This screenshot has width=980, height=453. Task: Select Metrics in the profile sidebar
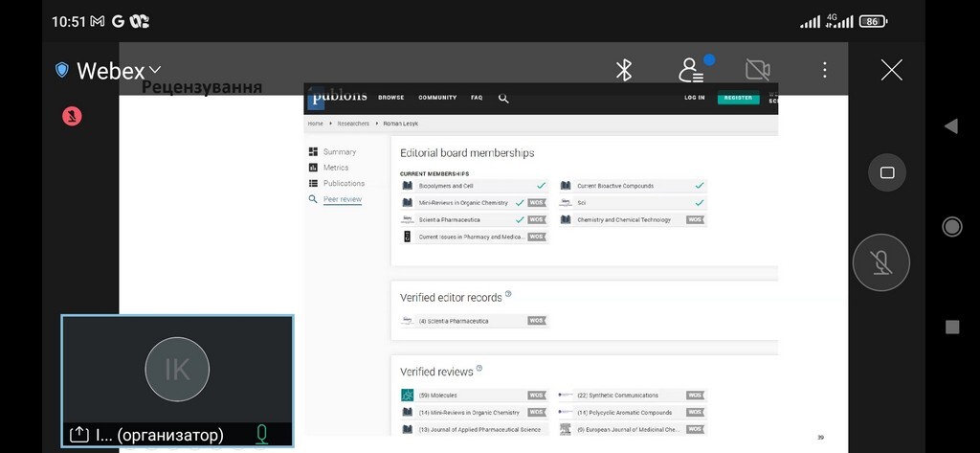[x=336, y=168]
